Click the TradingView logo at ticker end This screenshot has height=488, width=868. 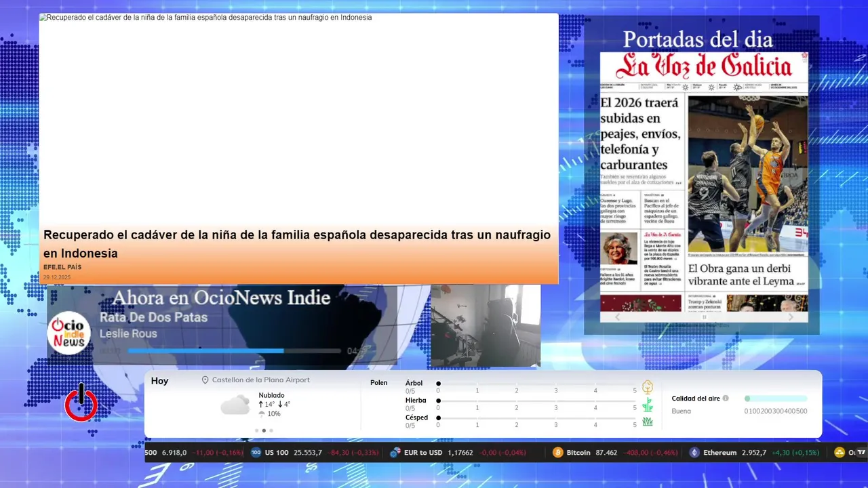click(861, 453)
